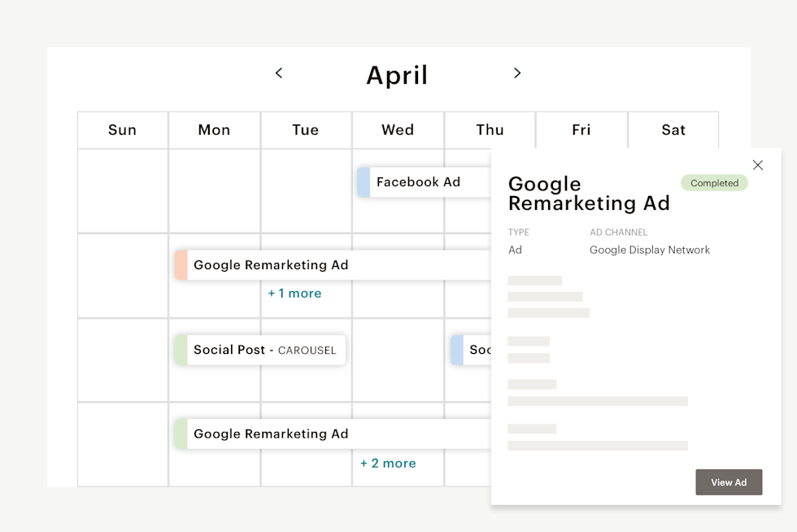This screenshot has height=532, width=797.
Task: Select the Fri column header
Action: (581, 130)
